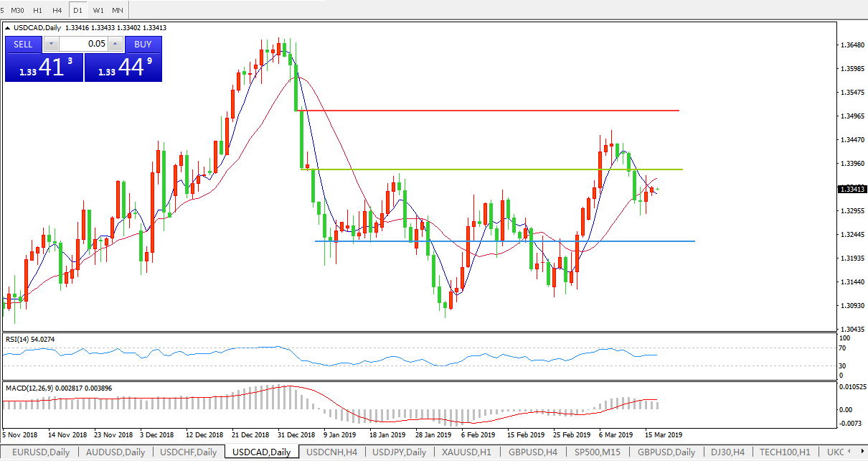Select the H1 timeframe button
Screen dimensions: 868x461
coord(38,10)
